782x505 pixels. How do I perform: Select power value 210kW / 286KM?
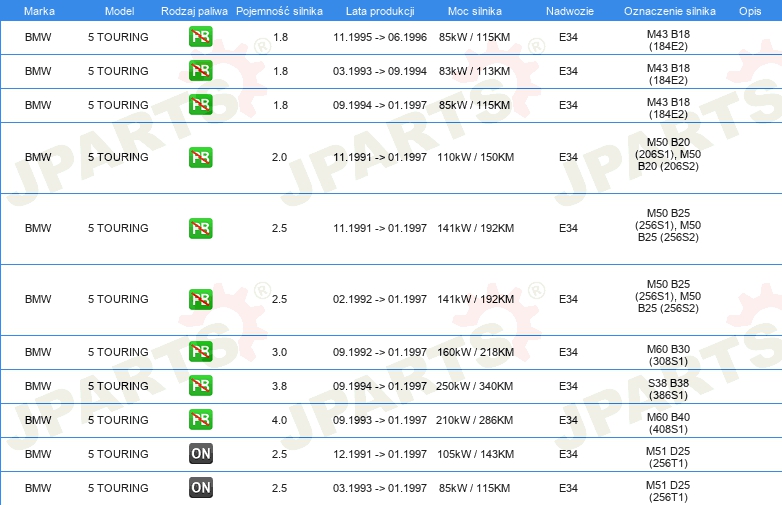coord(475,420)
